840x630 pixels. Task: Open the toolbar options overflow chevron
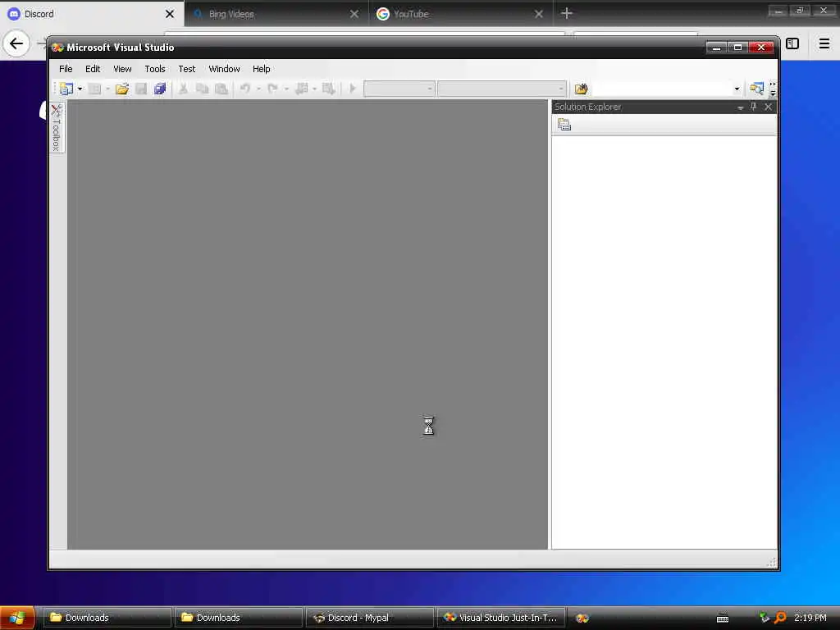(773, 89)
